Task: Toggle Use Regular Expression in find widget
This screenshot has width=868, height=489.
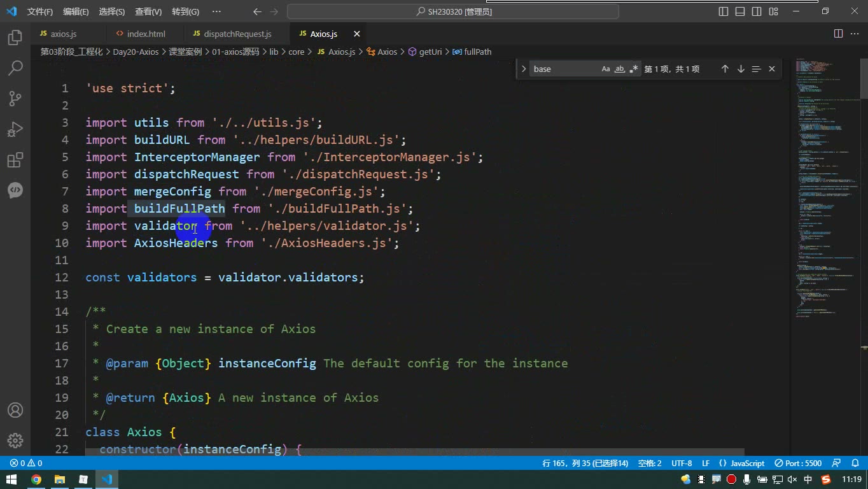Action: coord(633,69)
